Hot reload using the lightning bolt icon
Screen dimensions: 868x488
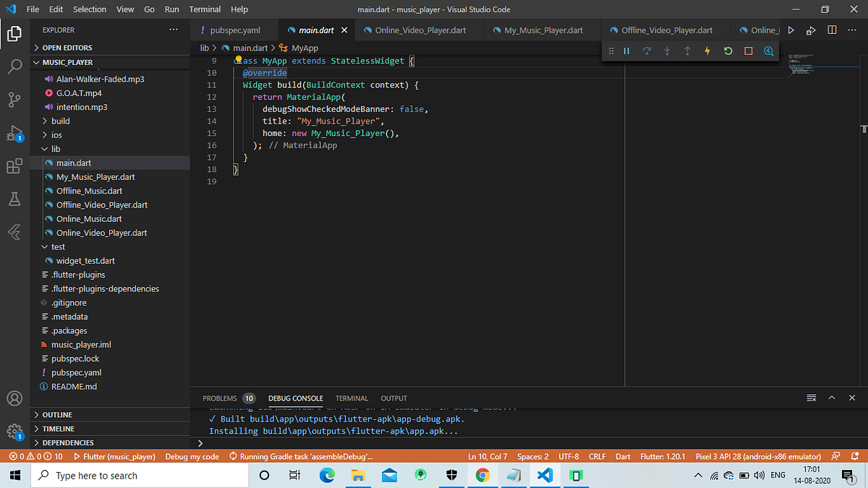coord(707,51)
